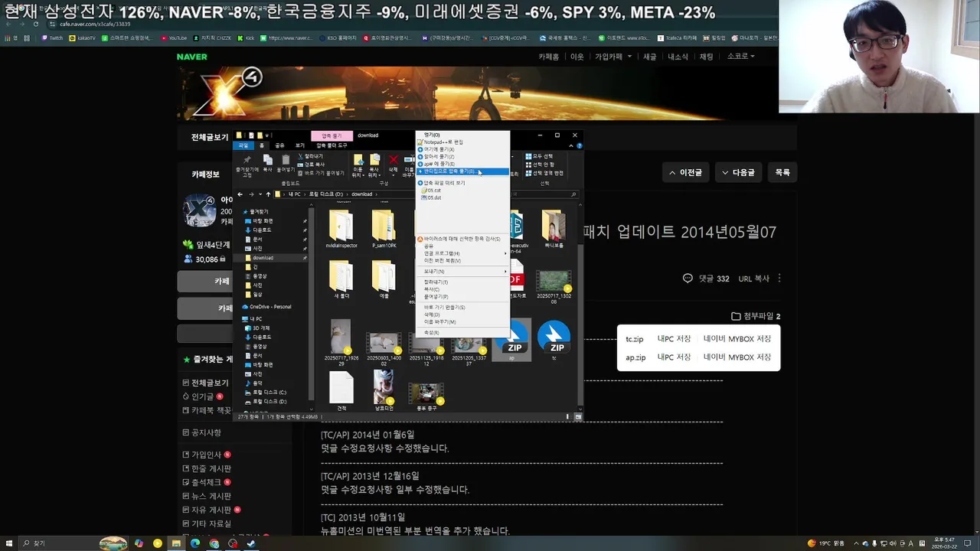Select '로컬 디스크 (C:)' in navigation pane
This screenshot has height=551, width=980.
(265, 393)
